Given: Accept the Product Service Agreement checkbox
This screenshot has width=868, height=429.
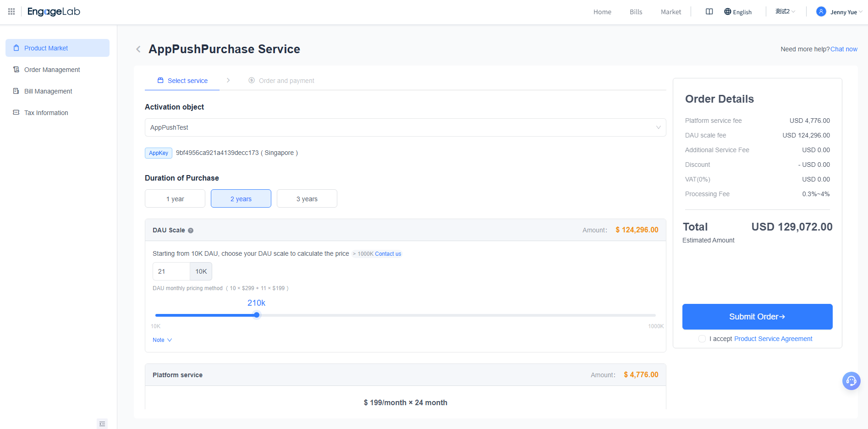Looking at the screenshot, I should coord(702,339).
